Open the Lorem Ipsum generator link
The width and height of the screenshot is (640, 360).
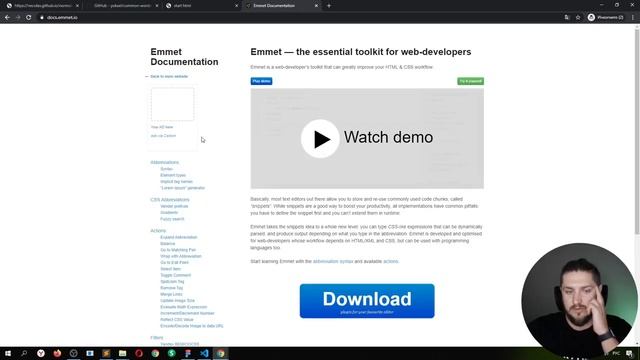(x=182, y=188)
